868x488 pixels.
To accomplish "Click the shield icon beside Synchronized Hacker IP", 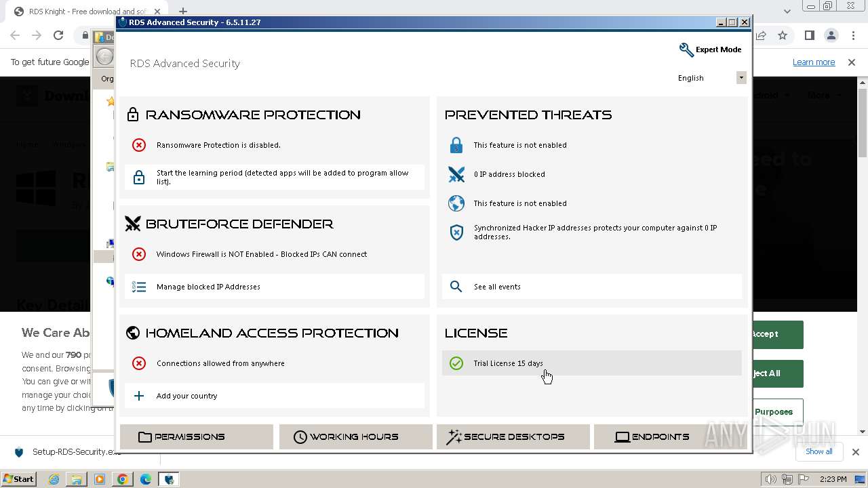I will point(456,232).
